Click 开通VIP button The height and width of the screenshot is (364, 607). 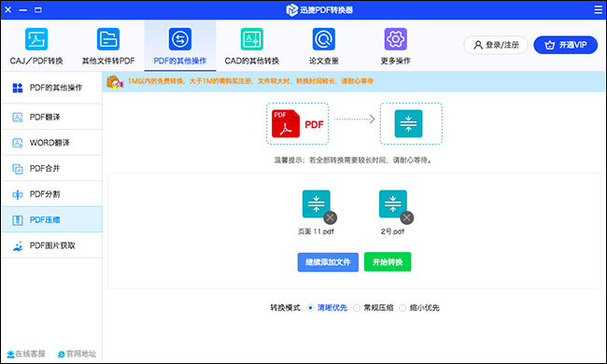pos(566,45)
